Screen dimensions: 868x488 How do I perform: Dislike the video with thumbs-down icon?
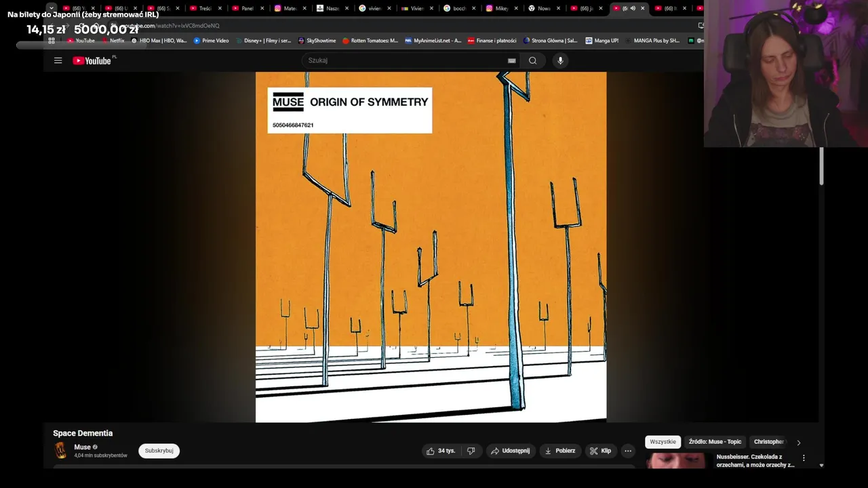471,451
